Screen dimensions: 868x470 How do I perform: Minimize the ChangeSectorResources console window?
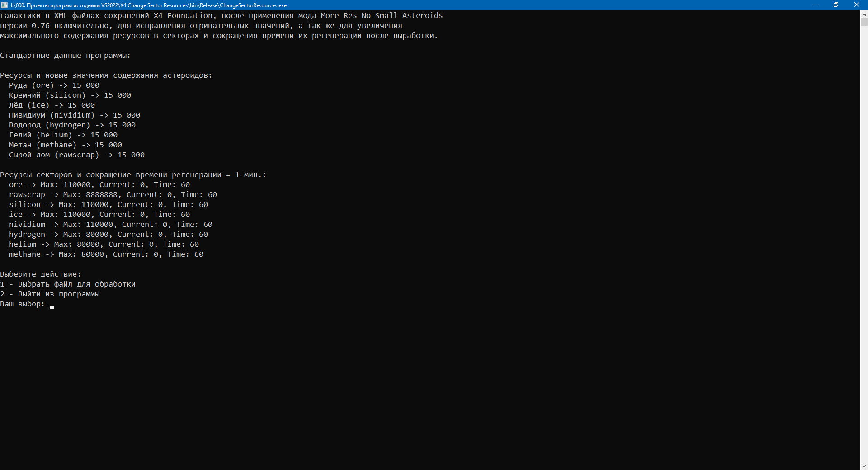tap(815, 5)
